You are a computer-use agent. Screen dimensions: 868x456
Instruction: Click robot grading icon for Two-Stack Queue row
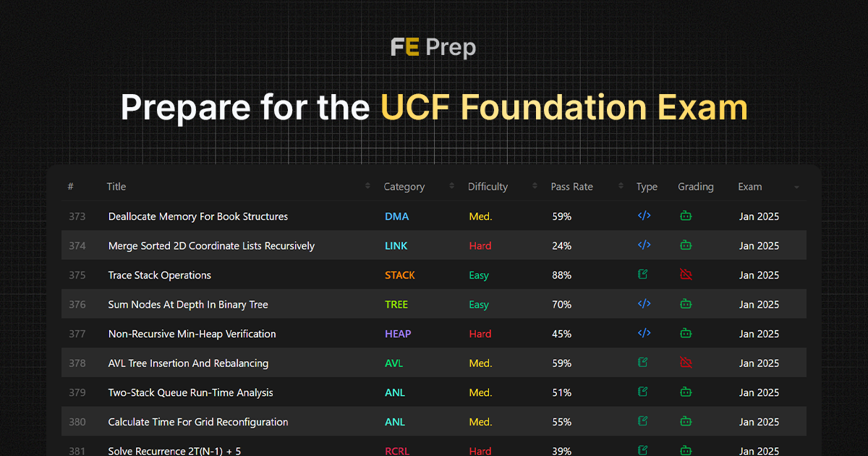pyautogui.click(x=686, y=392)
